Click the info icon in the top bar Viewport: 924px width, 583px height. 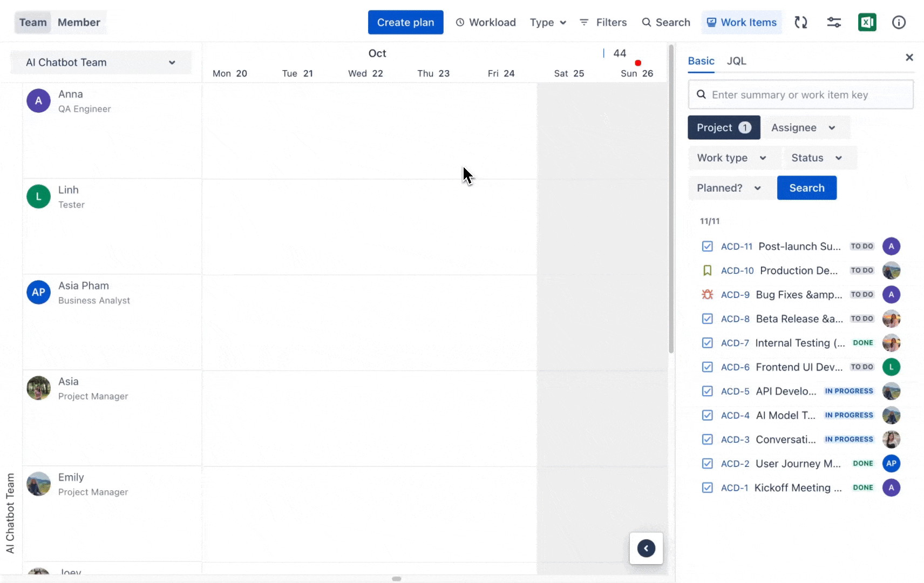899,22
